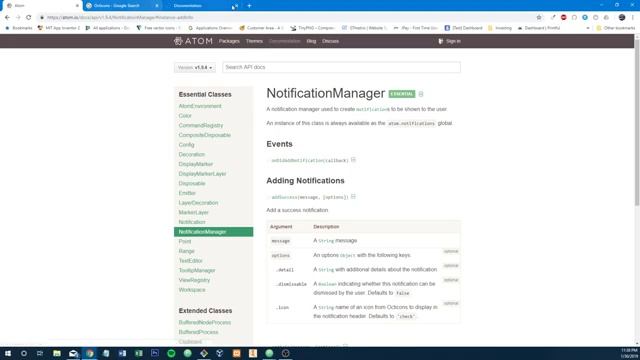Viewport: 640px width, 360px height.
Task: Open BufferedNodeProcess in Extended Classes
Action: (x=204, y=322)
